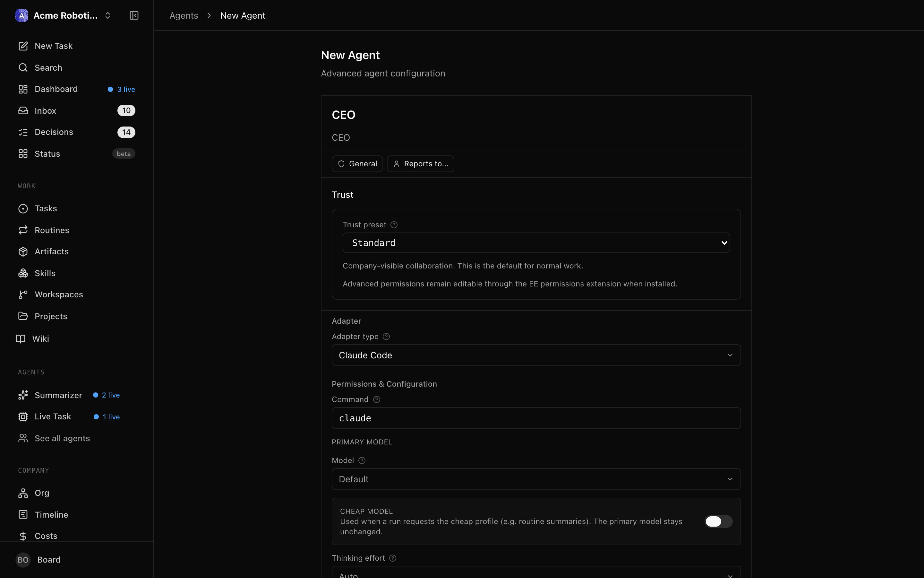Screen dimensions: 924x578
Task: Click help icon beside Command
Action: pyautogui.click(x=376, y=399)
